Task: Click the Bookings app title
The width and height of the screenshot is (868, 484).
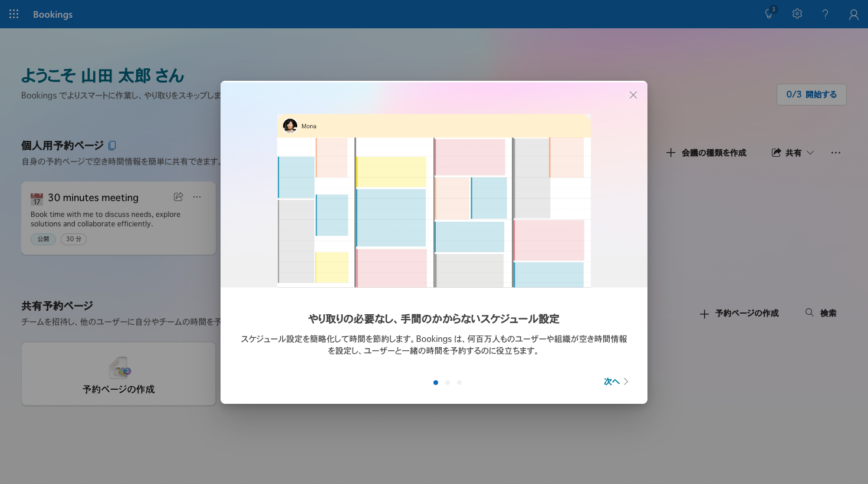Action: (52, 14)
